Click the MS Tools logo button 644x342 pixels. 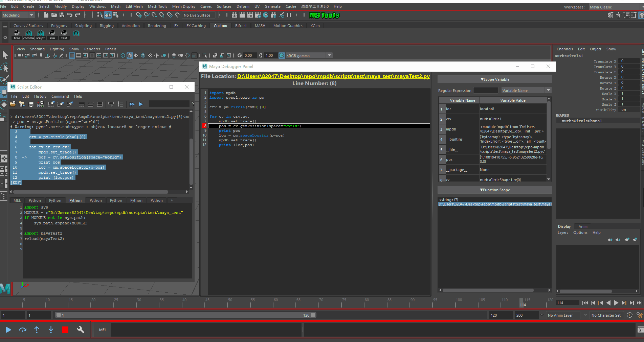[x=324, y=15]
